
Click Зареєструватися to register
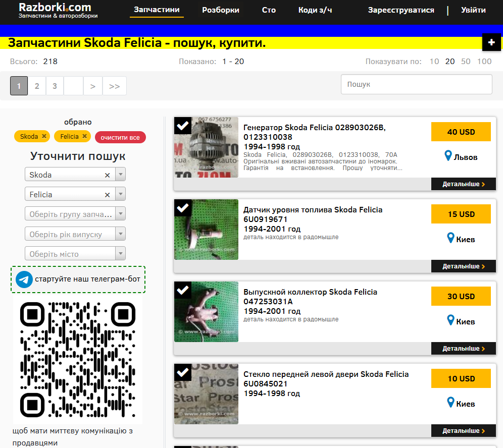coord(401,10)
